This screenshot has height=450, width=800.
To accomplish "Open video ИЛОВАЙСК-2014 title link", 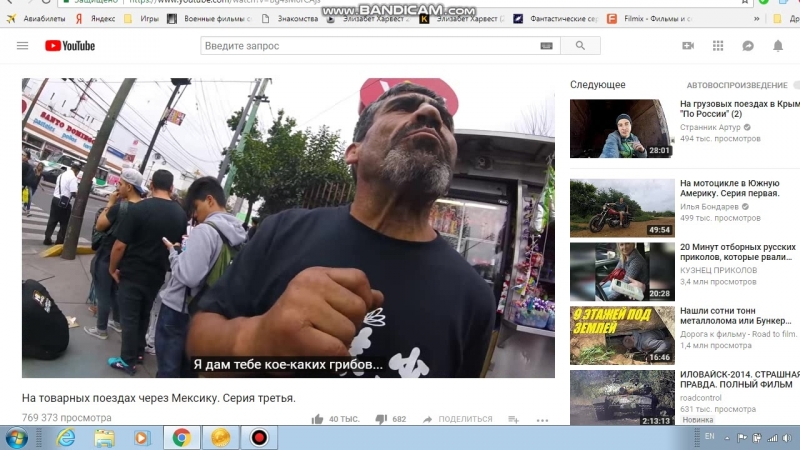I will [740, 380].
